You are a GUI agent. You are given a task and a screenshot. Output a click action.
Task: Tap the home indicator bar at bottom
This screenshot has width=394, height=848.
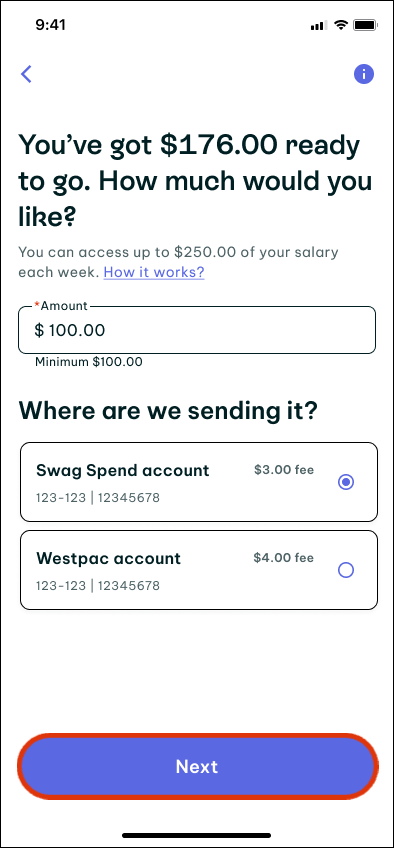(x=197, y=835)
